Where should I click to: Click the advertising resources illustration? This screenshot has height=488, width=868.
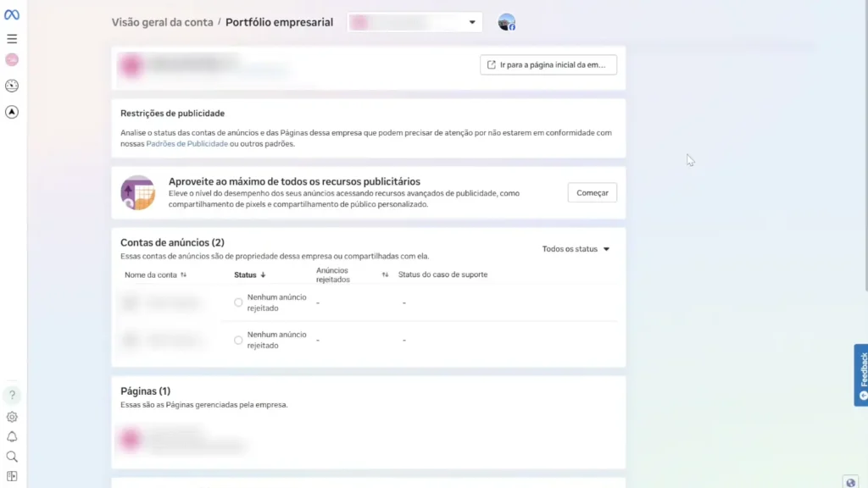[138, 192]
